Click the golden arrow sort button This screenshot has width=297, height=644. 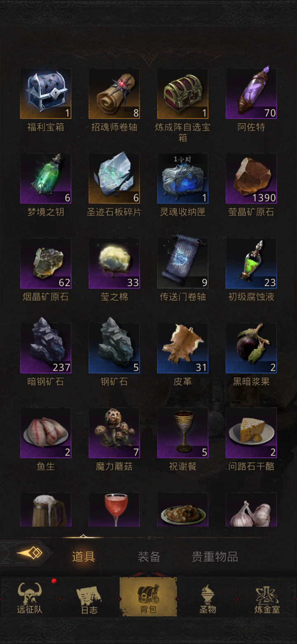[x=29, y=553]
